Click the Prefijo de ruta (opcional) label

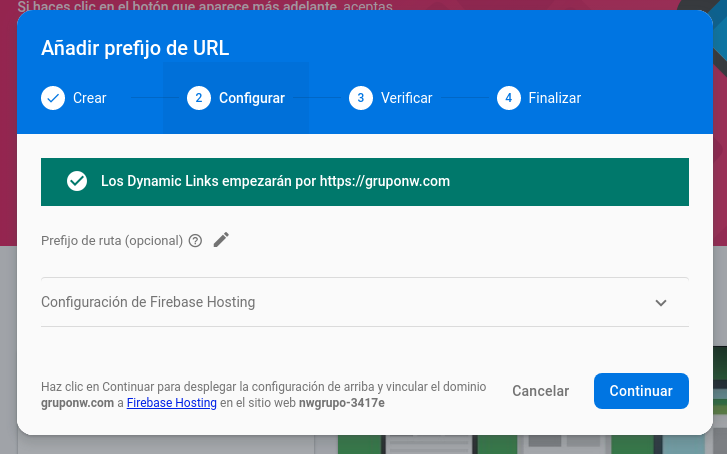pyautogui.click(x=112, y=241)
